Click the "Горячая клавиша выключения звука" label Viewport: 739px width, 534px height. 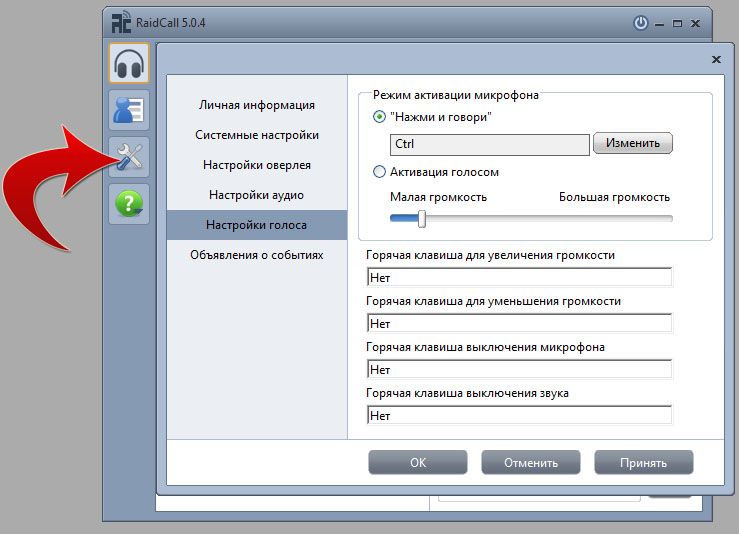467,393
